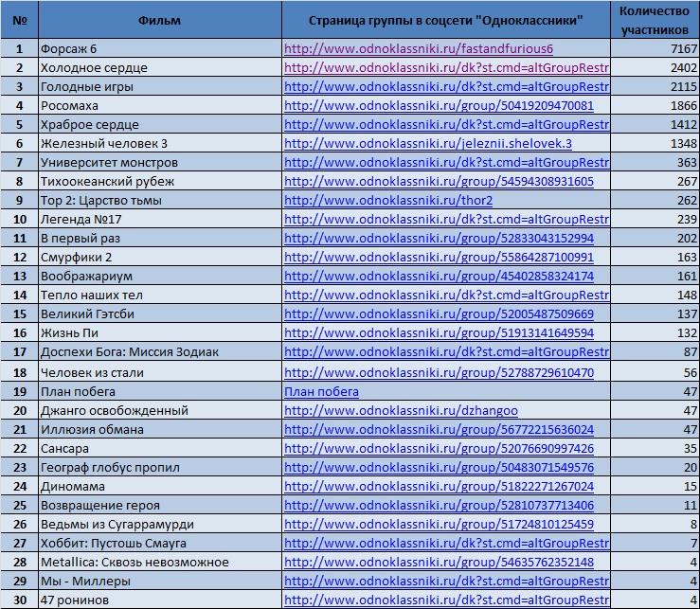
Task: Open the 47 ронинов group link
Action: coord(446,600)
